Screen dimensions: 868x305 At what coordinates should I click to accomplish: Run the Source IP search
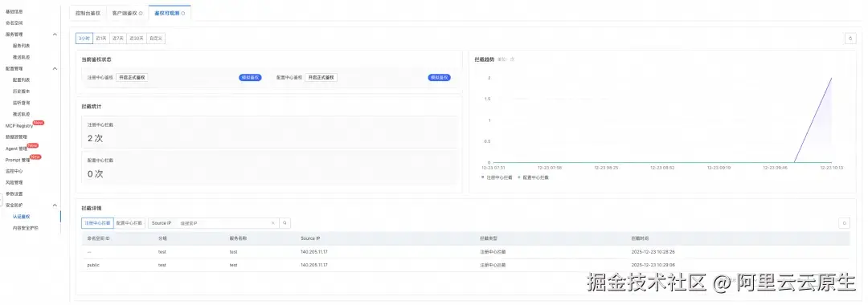tap(285, 223)
